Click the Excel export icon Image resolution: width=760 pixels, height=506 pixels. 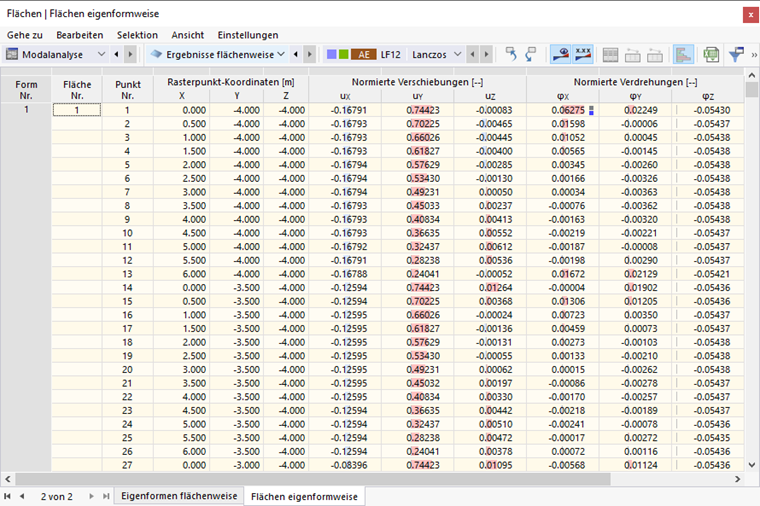tap(711, 54)
